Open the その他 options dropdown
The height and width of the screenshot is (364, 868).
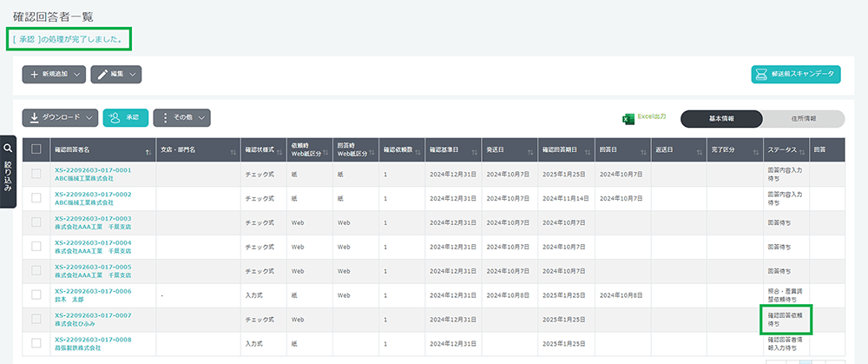181,117
